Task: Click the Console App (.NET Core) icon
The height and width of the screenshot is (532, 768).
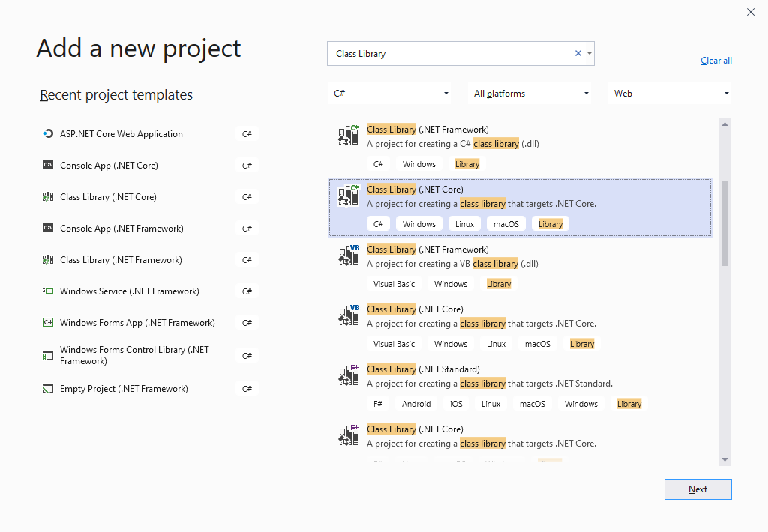Action: [47, 165]
